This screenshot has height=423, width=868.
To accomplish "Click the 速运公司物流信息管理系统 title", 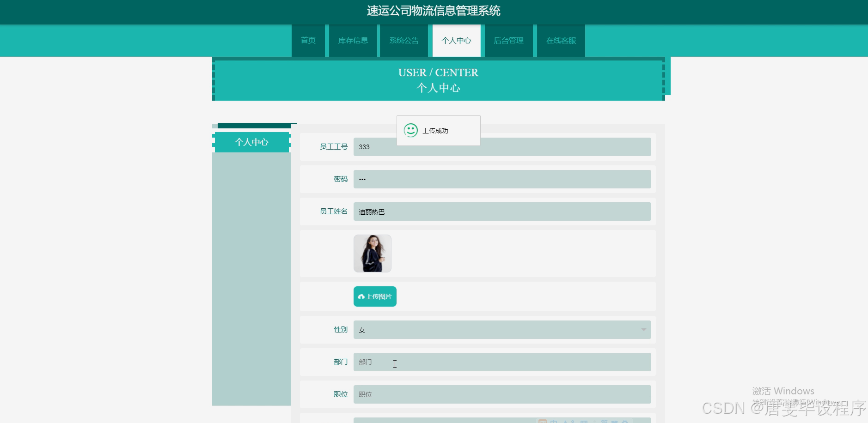I will click(x=434, y=11).
